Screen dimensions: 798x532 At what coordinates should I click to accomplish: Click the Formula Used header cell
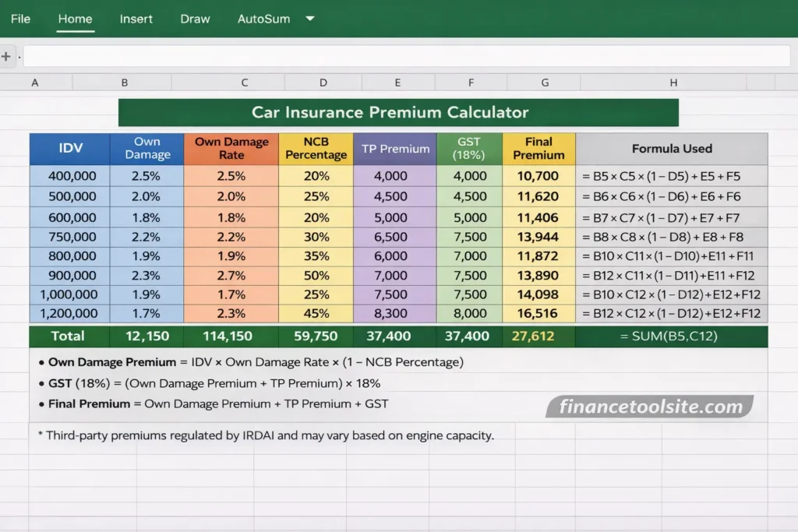coord(672,148)
